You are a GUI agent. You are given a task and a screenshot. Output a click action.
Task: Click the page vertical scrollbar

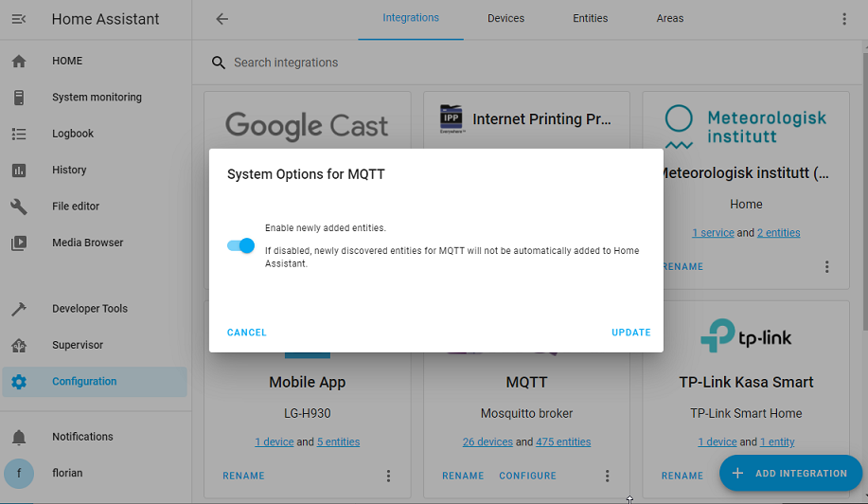click(864, 191)
